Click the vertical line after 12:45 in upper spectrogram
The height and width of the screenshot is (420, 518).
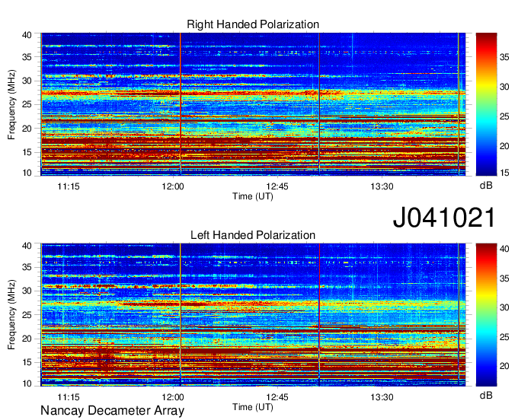coord(319,104)
